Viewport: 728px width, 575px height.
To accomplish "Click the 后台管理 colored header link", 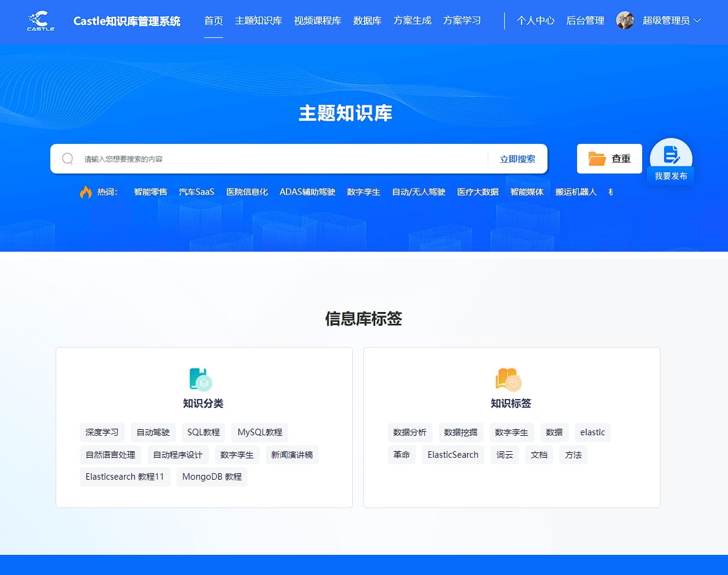I will [x=585, y=20].
